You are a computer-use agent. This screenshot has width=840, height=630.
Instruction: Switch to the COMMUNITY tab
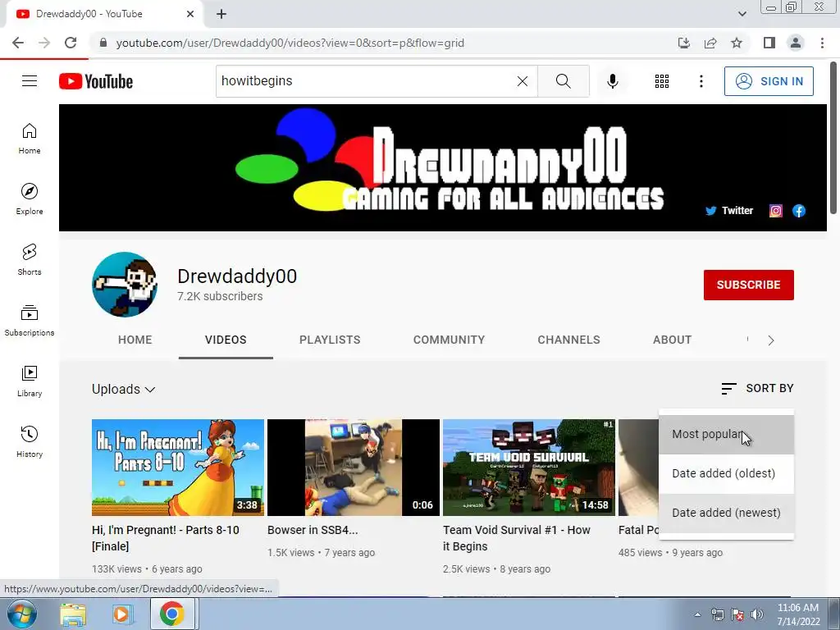coord(449,340)
